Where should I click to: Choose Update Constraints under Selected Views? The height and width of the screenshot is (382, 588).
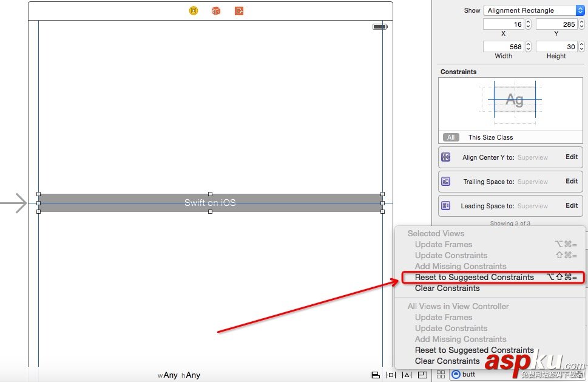(492, 255)
